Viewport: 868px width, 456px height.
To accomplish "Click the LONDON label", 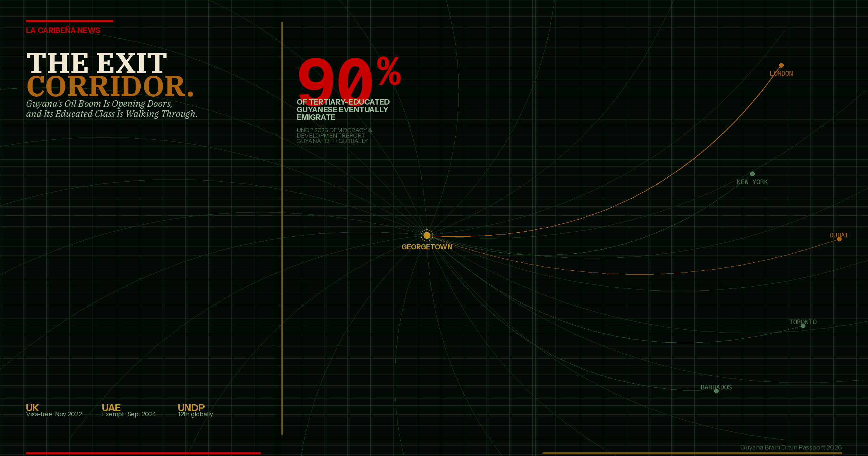I will click(781, 73).
